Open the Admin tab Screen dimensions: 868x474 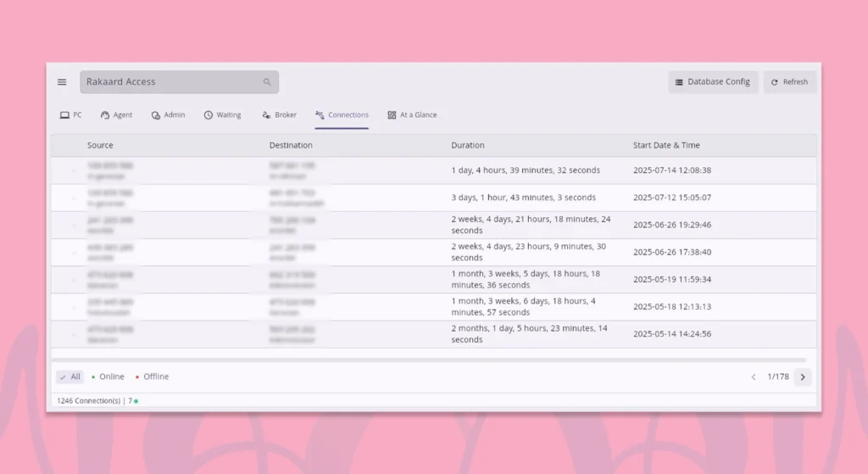169,115
